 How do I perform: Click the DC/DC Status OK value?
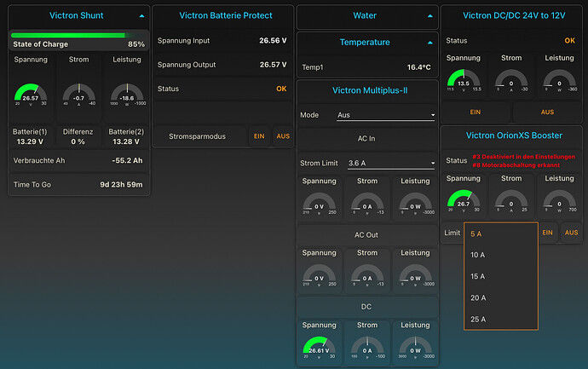coord(569,41)
